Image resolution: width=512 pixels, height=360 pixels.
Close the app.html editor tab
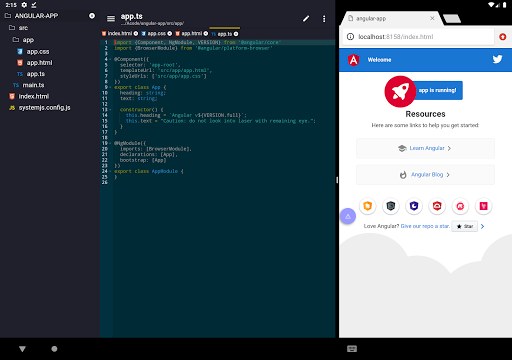(206, 34)
